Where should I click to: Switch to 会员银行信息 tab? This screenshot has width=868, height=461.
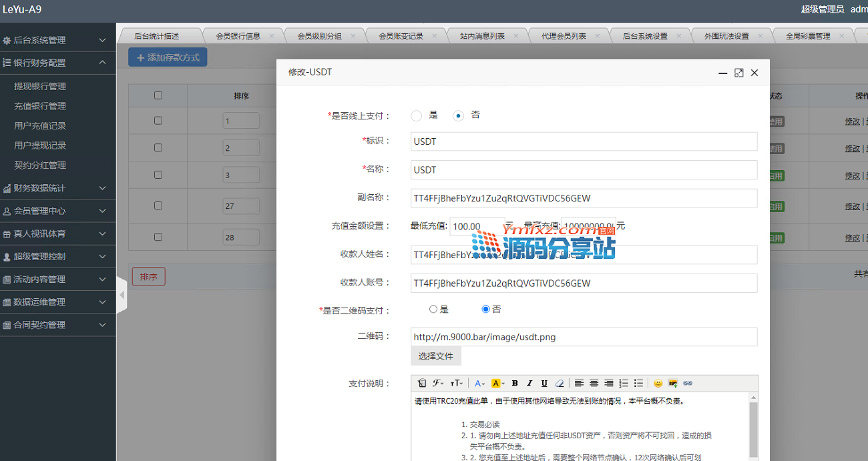coord(238,36)
